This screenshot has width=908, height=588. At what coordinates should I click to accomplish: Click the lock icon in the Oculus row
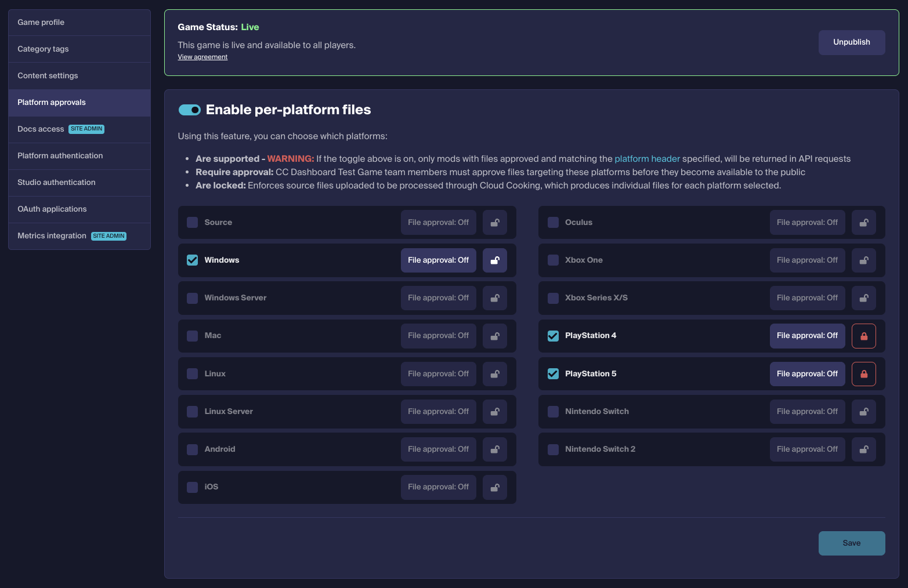864,223
